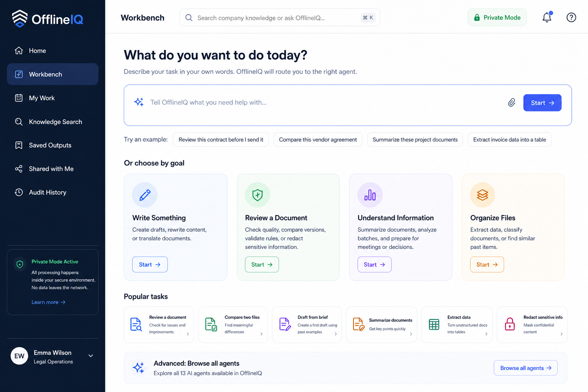Open Audit History in the sidebar
Image resolution: width=588 pixels, height=392 pixels.
(x=52, y=192)
